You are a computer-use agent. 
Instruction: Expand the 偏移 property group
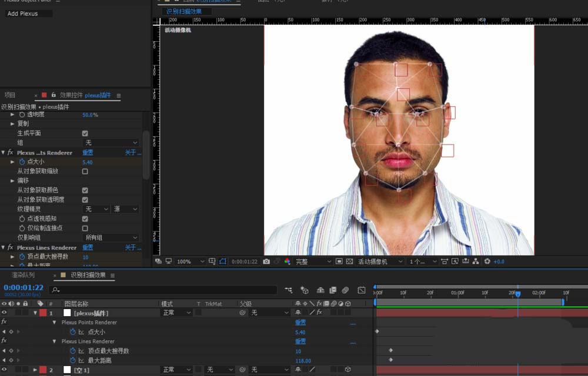click(x=12, y=181)
